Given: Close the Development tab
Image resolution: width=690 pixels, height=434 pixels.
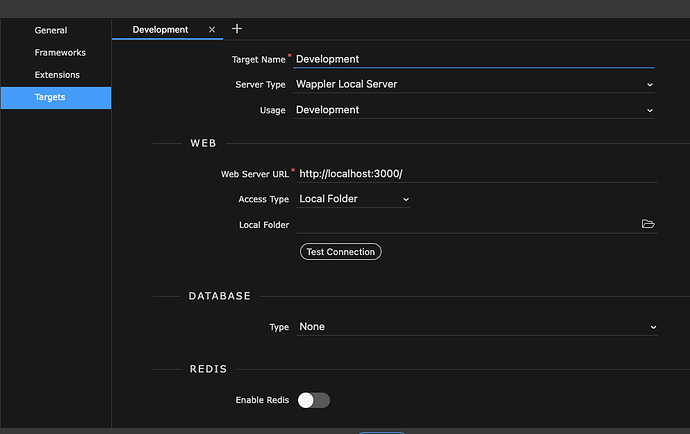Looking at the screenshot, I should tap(212, 29).
